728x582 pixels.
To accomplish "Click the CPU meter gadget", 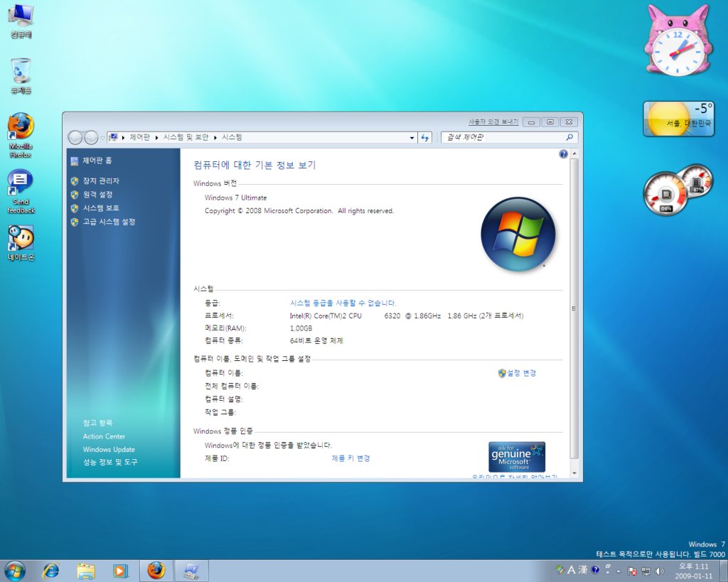I will 665,194.
